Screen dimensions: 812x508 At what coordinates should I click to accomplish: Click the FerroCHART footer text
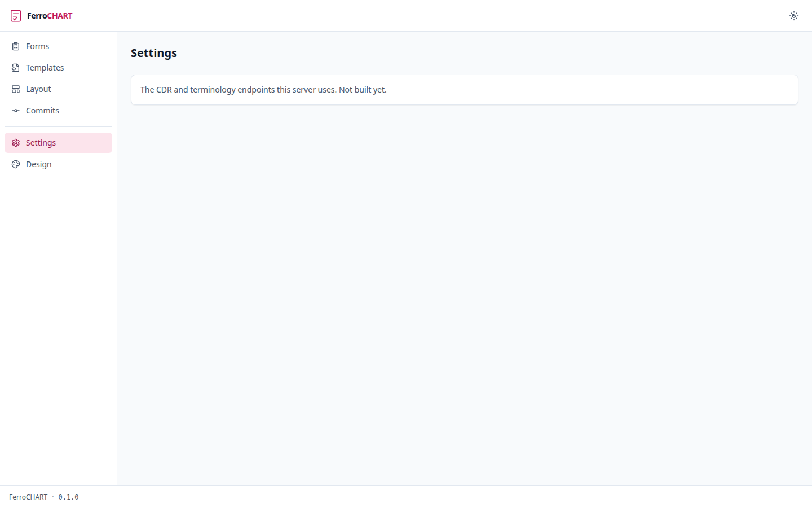click(x=28, y=497)
